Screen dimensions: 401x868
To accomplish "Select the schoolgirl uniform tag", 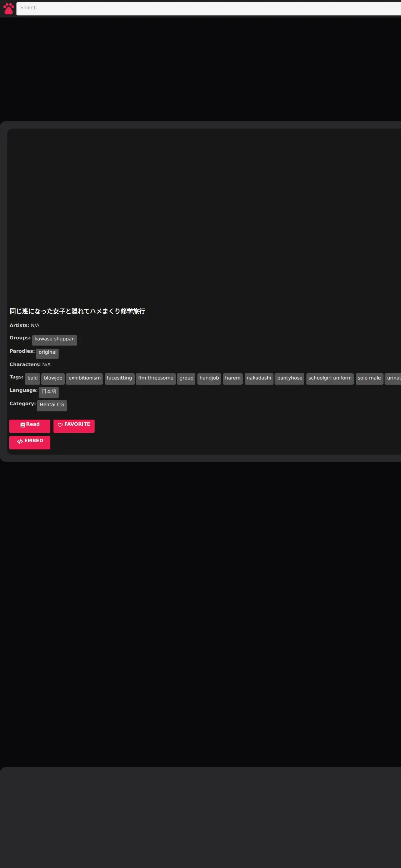I will pyautogui.click(x=330, y=379).
